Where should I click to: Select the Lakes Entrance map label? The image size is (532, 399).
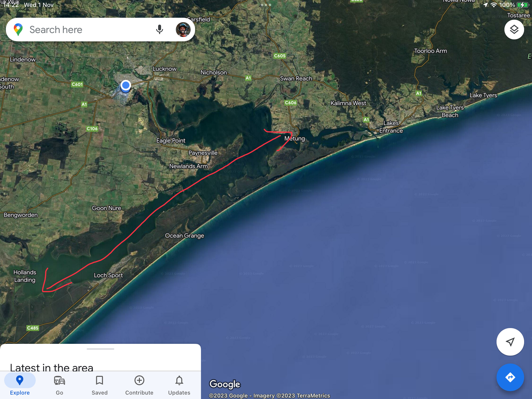click(x=391, y=127)
